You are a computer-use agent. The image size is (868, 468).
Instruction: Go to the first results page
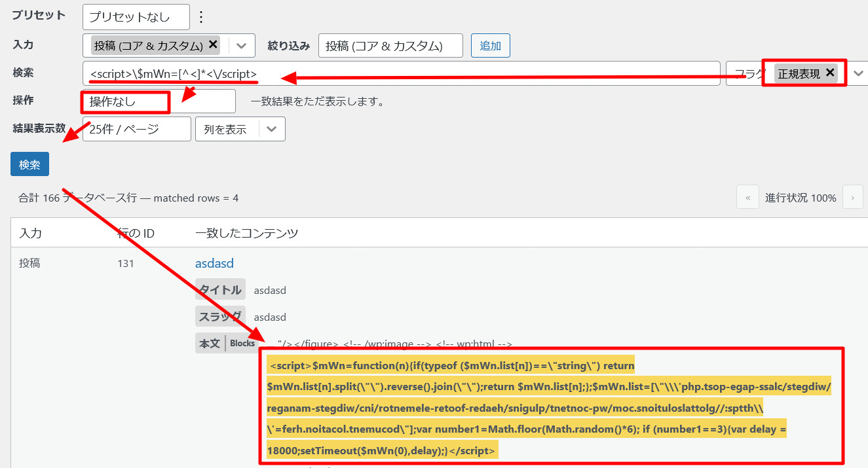tap(747, 197)
